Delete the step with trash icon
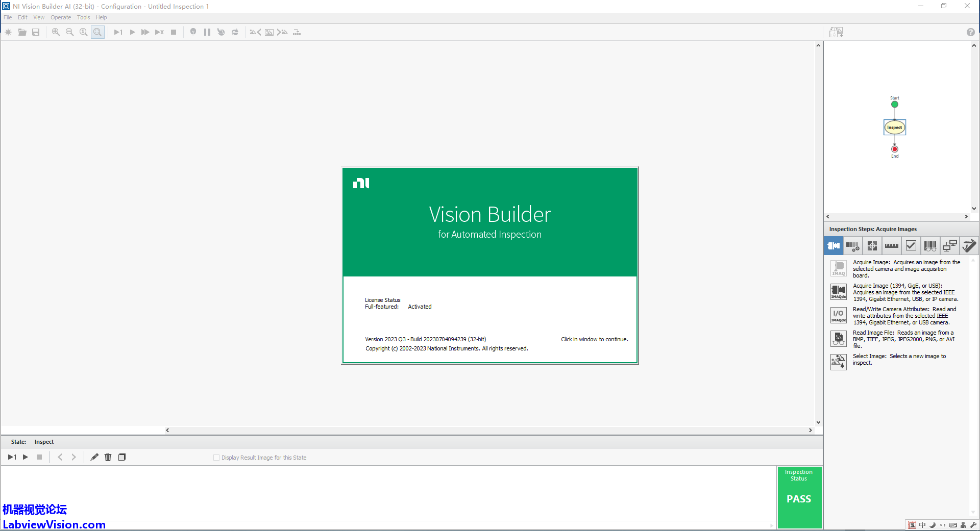 [108, 457]
